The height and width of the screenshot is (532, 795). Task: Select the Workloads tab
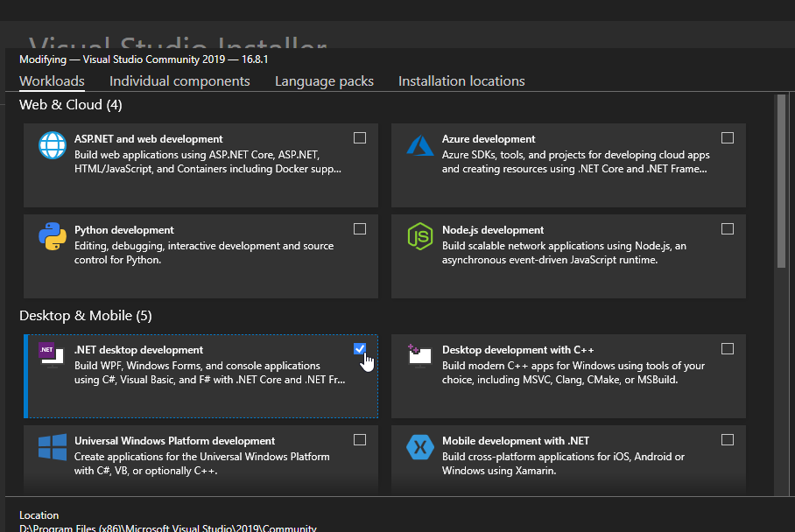click(x=52, y=81)
